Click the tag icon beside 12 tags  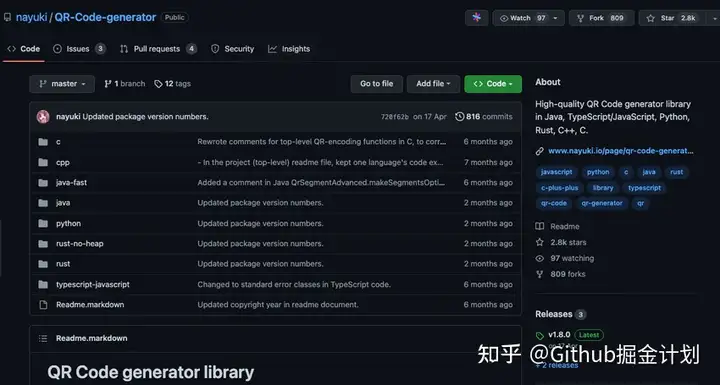(158, 84)
